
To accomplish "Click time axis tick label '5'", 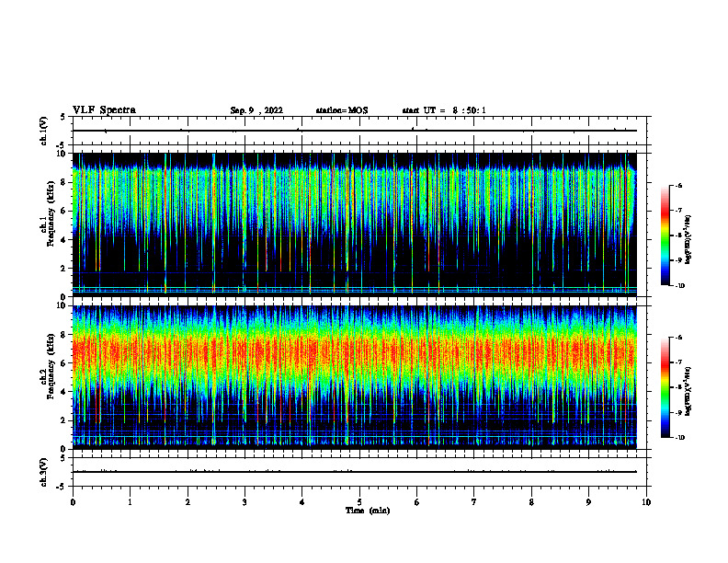I will pos(359,502).
